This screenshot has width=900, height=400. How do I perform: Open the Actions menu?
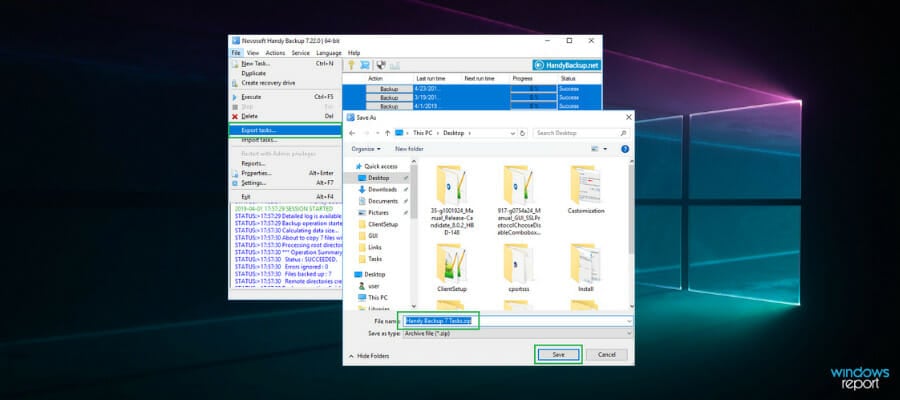275,53
